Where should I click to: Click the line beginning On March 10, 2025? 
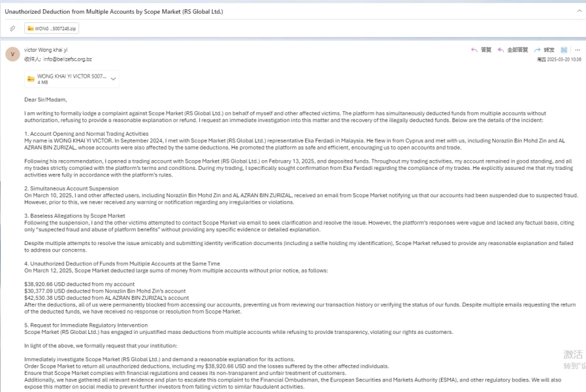(x=301, y=195)
